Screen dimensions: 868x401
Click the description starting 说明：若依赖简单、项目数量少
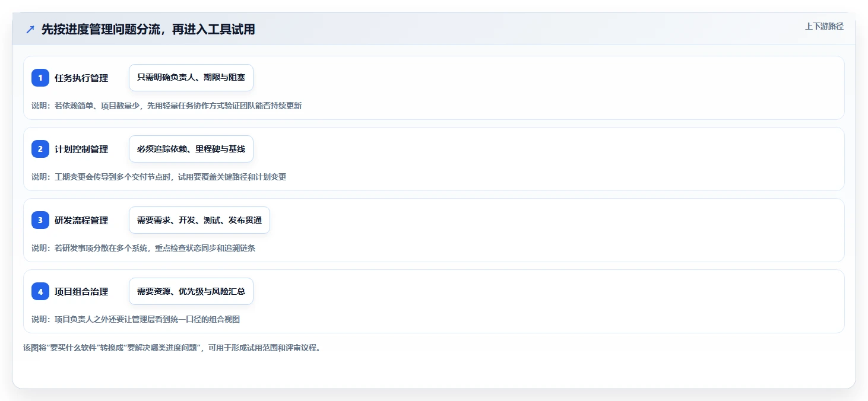[x=167, y=106]
